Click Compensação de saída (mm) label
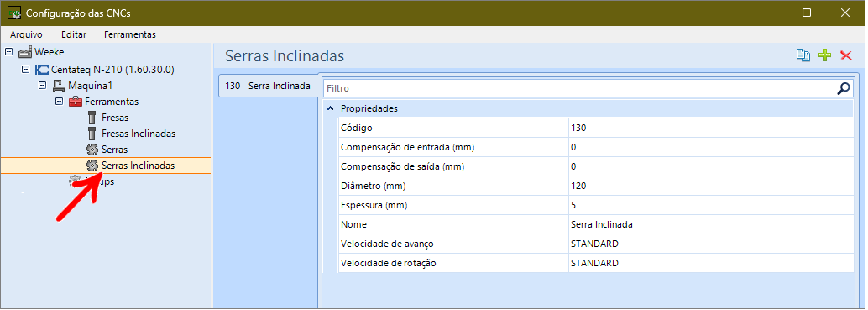Image resolution: width=868 pixels, height=310 pixels. point(402,166)
